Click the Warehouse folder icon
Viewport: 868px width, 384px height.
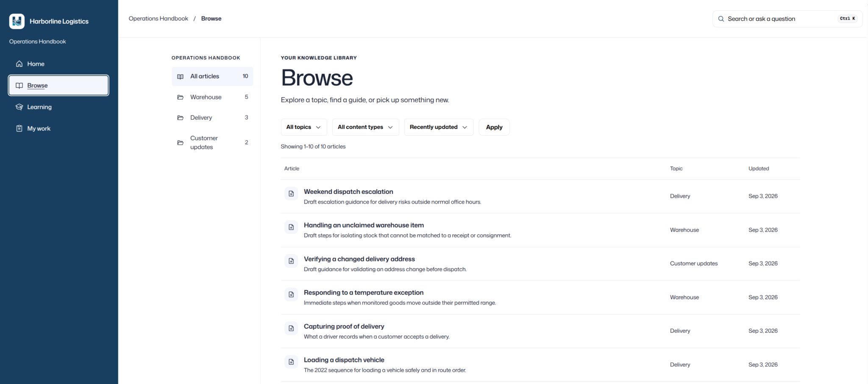pyautogui.click(x=180, y=97)
